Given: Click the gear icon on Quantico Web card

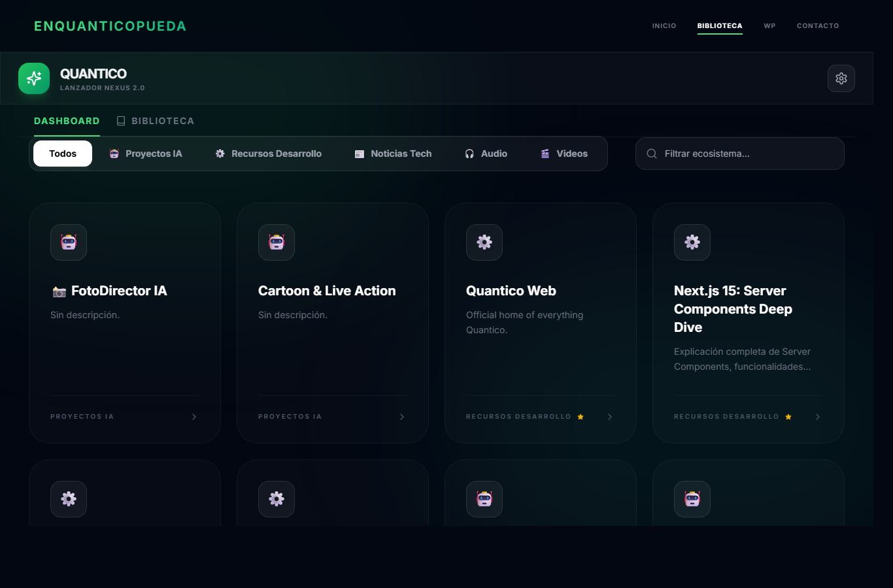Looking at the screenshot, I should tap(484, 242).
